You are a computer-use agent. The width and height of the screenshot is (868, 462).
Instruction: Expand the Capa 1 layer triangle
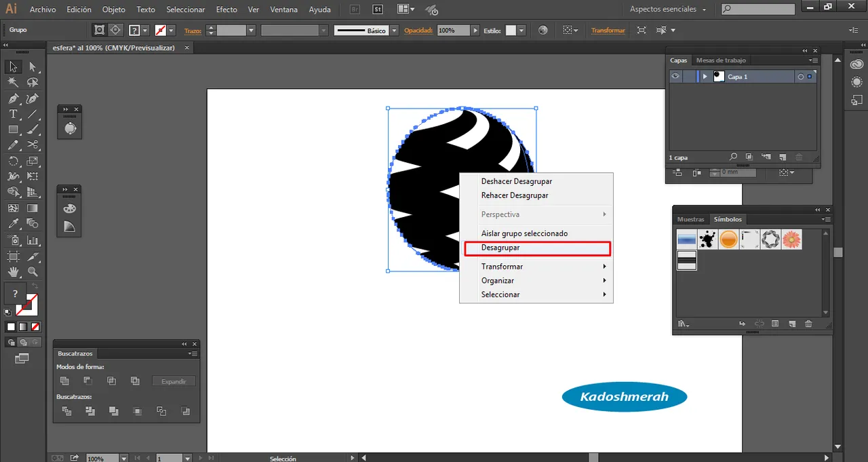point(705,77)
